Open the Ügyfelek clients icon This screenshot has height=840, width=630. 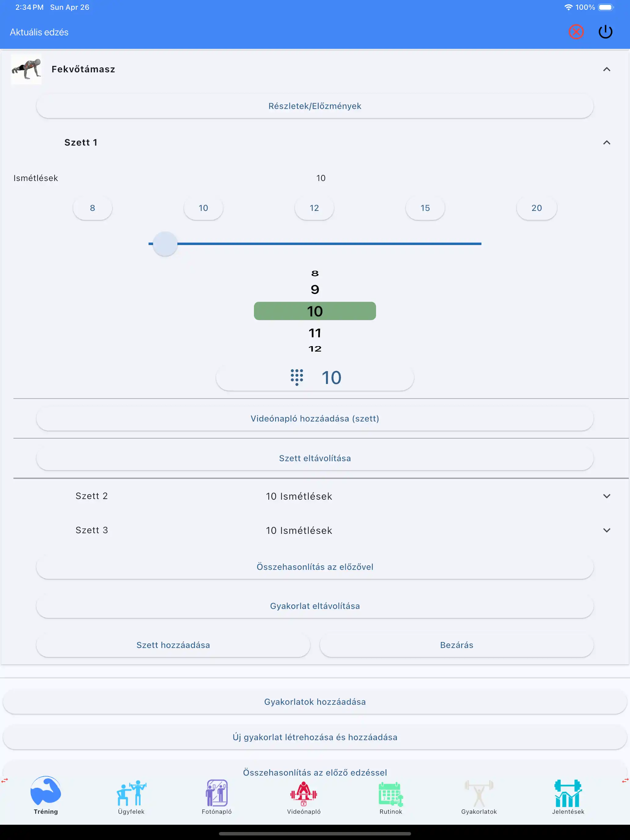click(131, 793)
